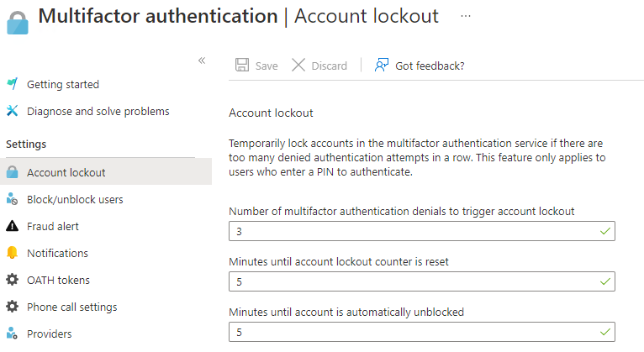
Task: Click the Settings section heading
Action: coord(26,144)
